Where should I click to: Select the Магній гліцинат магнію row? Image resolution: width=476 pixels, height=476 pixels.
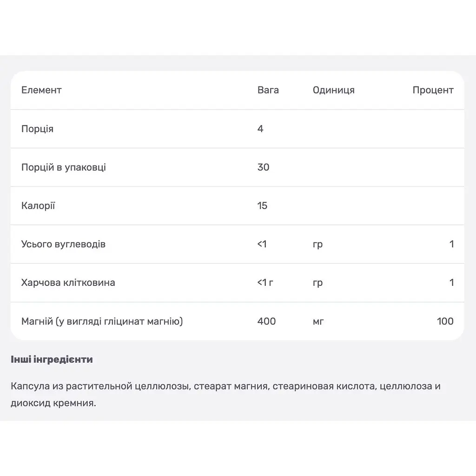(238, 321)
